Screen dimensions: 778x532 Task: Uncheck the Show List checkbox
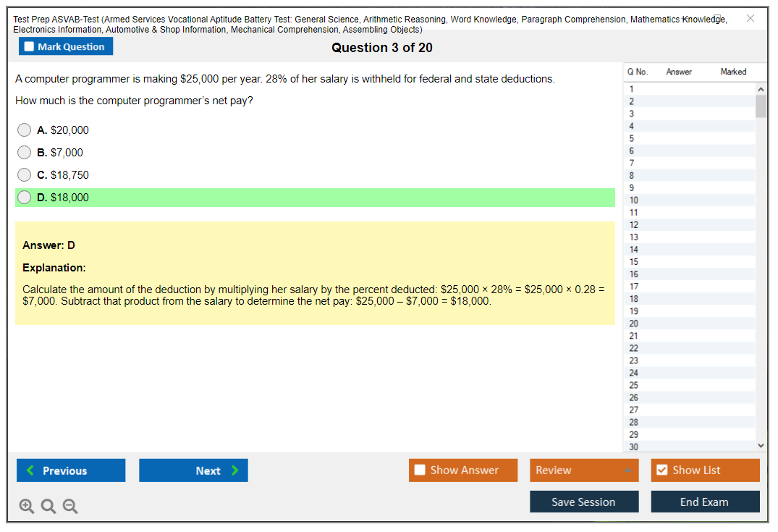661,470
